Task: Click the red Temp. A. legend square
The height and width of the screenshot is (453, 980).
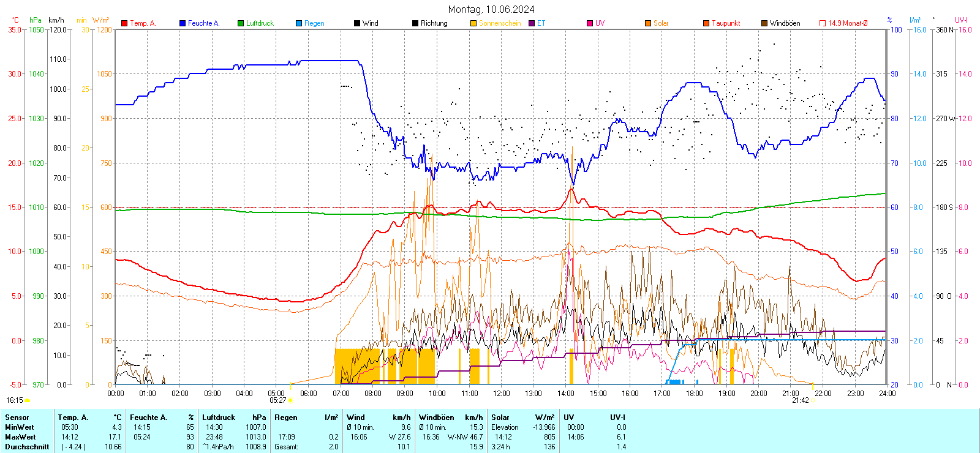Action: click(x=124, y=23)
